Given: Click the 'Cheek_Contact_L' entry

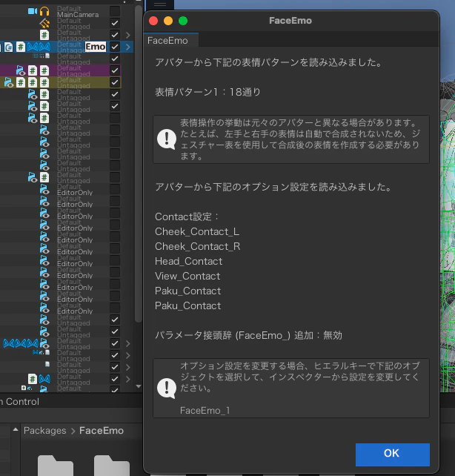Looking at the screenshot, I should pyautogui.click(x=197, y=231).
